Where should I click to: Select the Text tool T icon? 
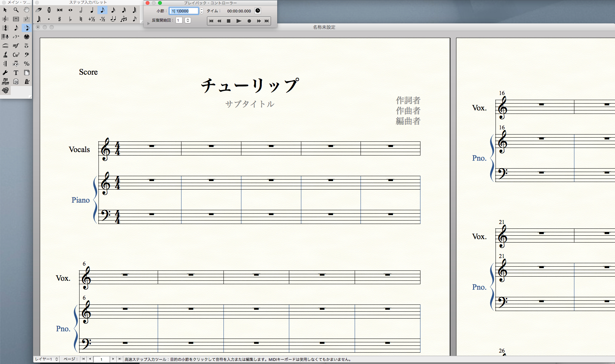[16, 73]
